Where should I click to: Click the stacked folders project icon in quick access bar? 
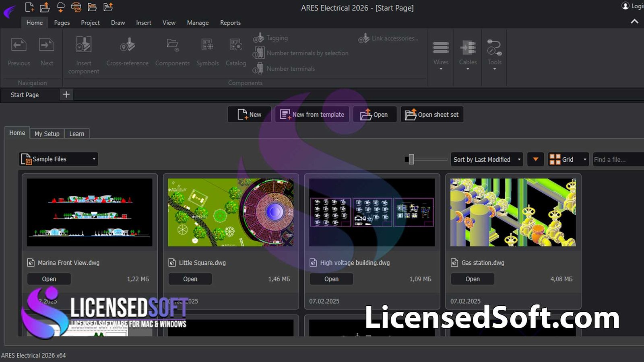pyautogui.click(x=92, y=7)
